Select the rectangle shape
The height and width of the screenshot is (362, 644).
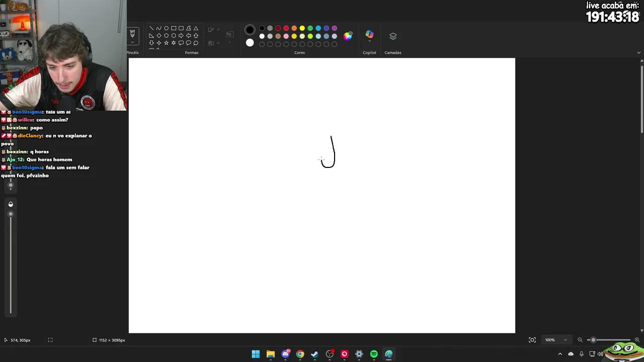point(174,28)
